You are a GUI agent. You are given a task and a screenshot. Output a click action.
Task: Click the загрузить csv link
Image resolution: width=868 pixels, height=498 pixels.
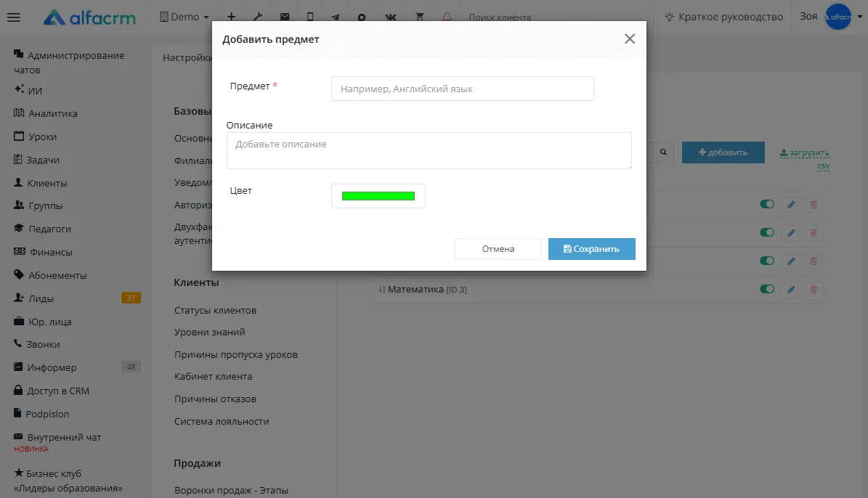805,159
